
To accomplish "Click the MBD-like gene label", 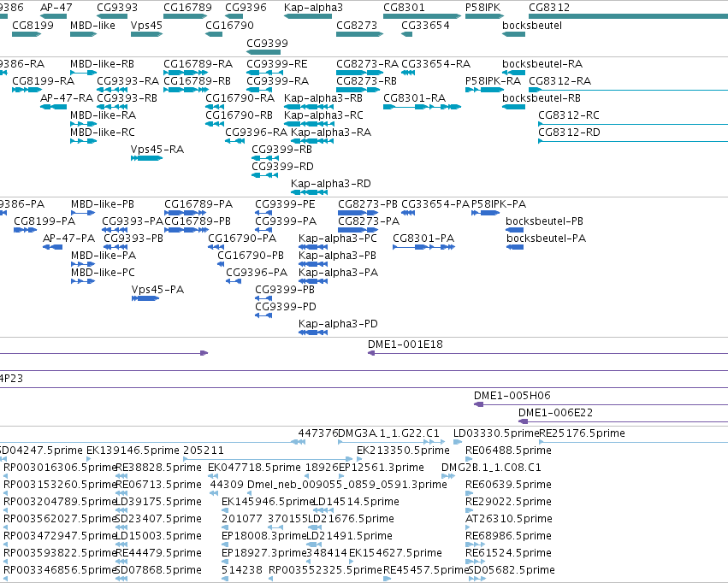I will click(x=92, y=26).
